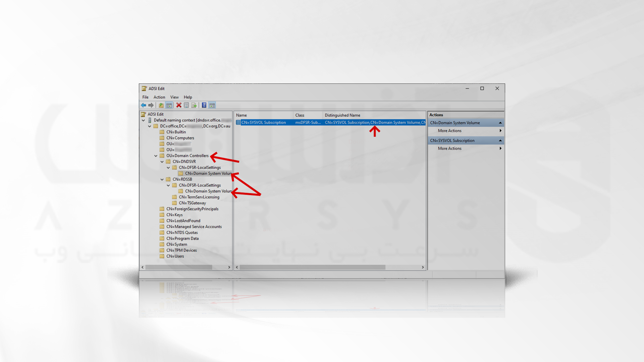Click the folder icon next to CN=TSGateway
Image resolution: width=644 pixels, height=362 pixels.
pos(174,203)
